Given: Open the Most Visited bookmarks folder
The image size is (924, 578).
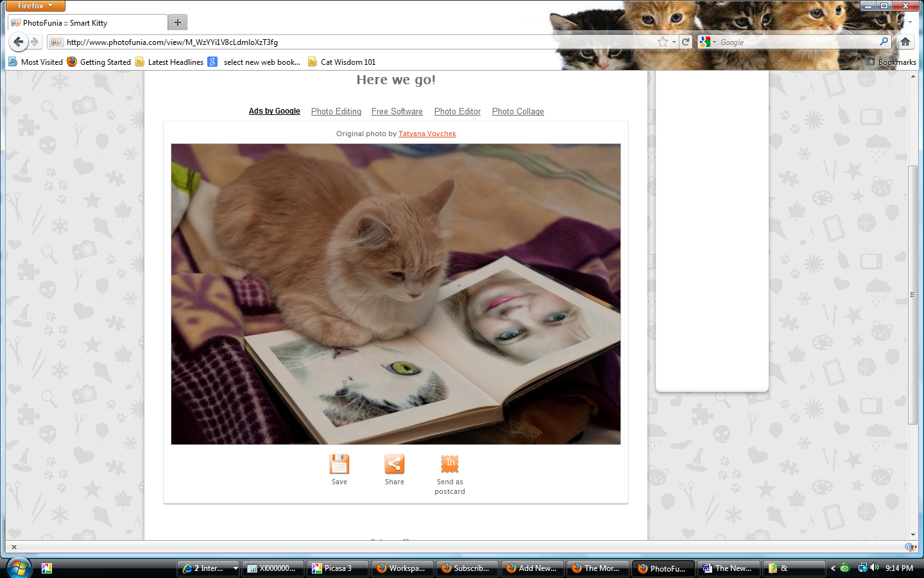Looking at the screenshot, I should pyautogui.click(x=36, y=62).
